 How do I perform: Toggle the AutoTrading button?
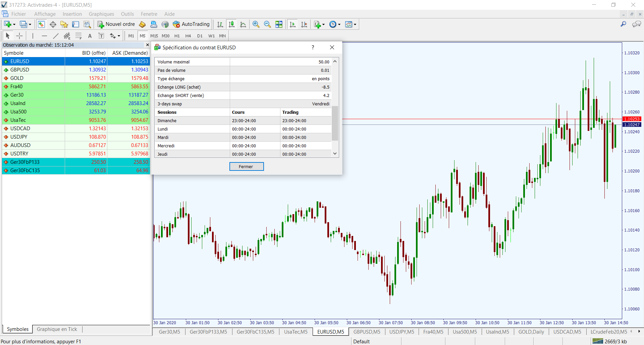(x=191, y=24)
